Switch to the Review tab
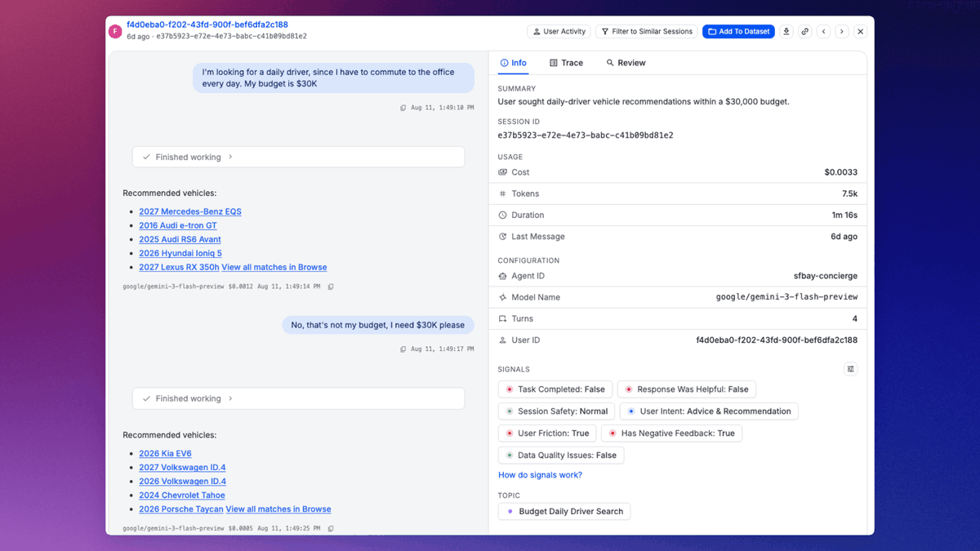This screenshot has width=980, height=551. (626, 63)
